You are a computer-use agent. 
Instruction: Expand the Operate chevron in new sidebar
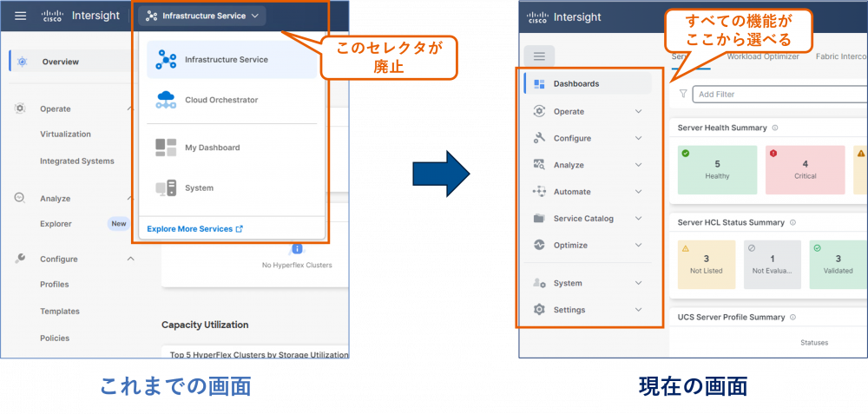coord(638,111)
